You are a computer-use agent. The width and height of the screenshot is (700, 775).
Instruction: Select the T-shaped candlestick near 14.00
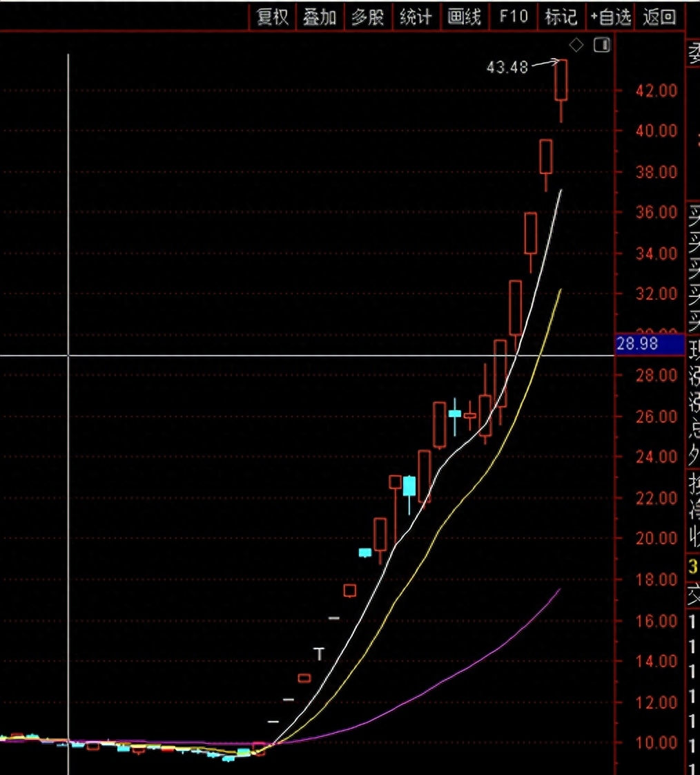tap(319, 654)
